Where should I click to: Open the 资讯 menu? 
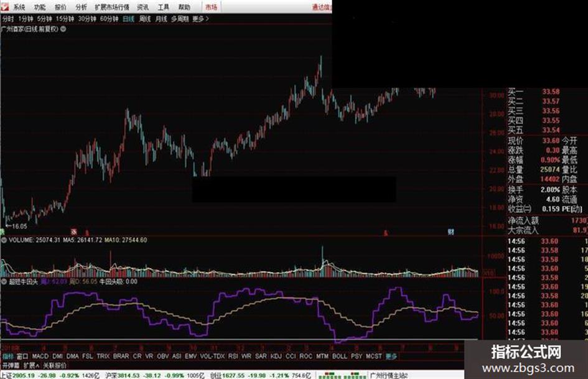(143, 7)
